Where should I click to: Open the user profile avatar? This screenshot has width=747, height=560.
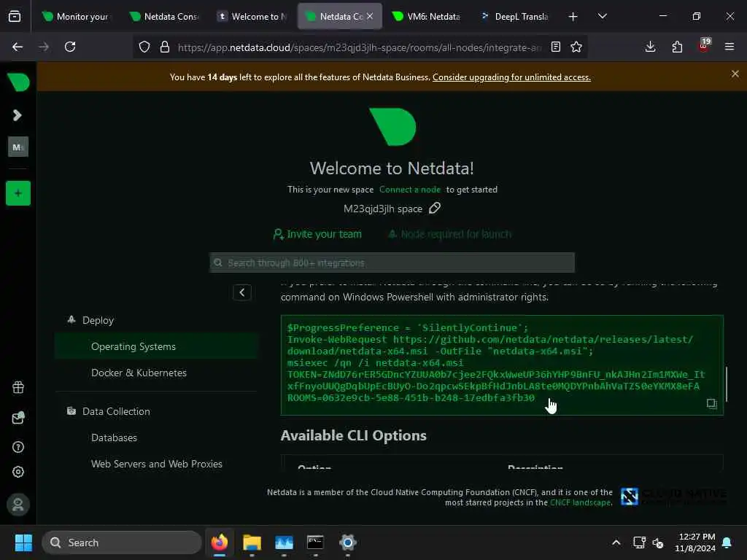tap(18, 505)
